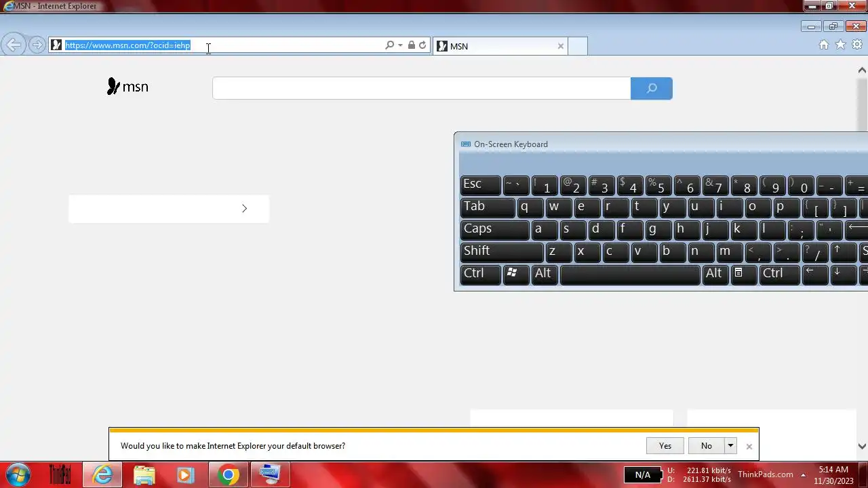This screenshot has width=868, height=488.
Task: Toggle the Alt key left of spacebar
Action: pos(543,274)
